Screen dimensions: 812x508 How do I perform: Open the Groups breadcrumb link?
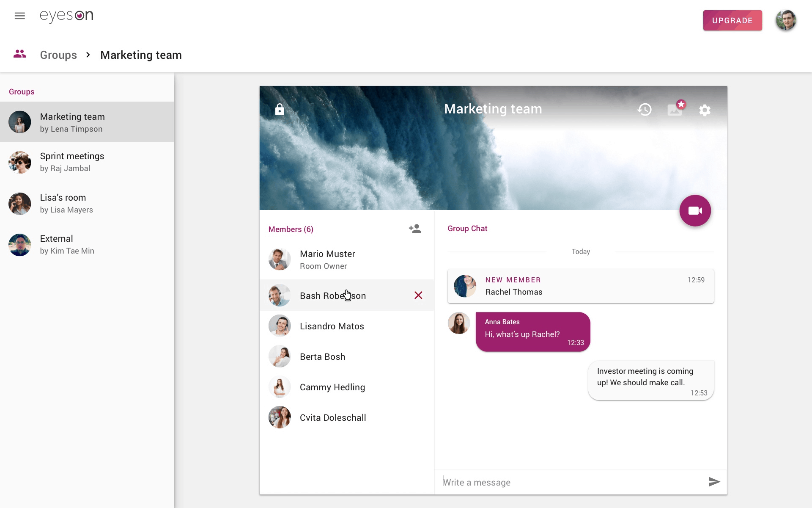click(x=58, y=55)
